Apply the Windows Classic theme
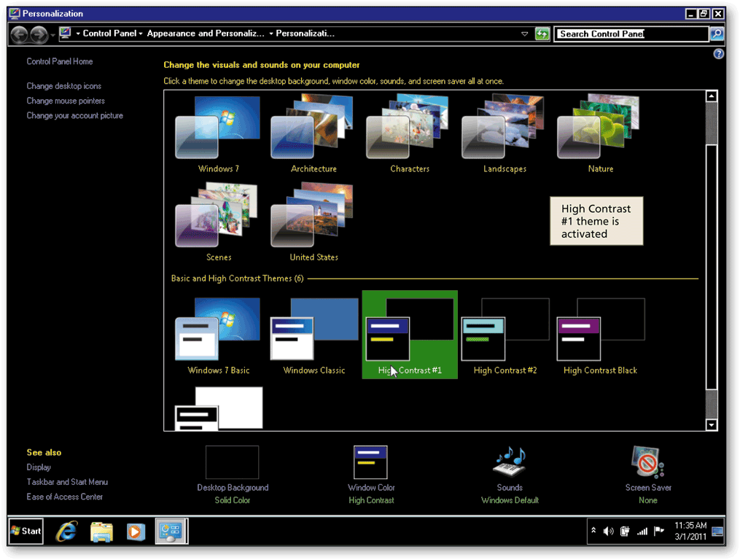This screenshot has width=740, height=560. point(313,336)
